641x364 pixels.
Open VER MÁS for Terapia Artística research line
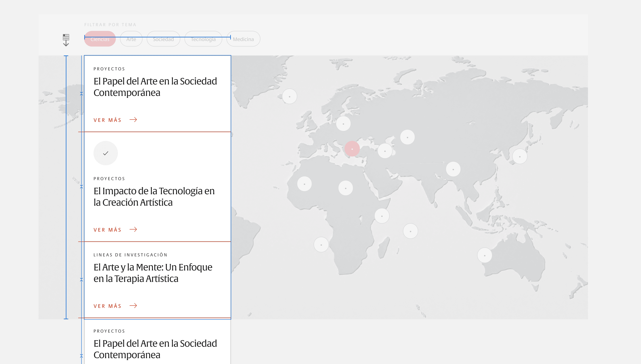(108, 306)
